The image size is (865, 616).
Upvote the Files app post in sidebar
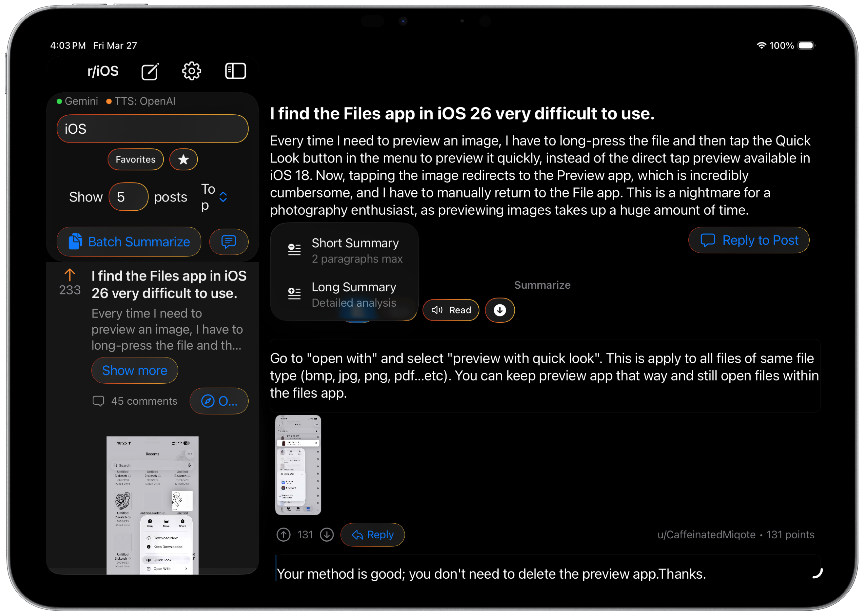[x=70, y=275]
